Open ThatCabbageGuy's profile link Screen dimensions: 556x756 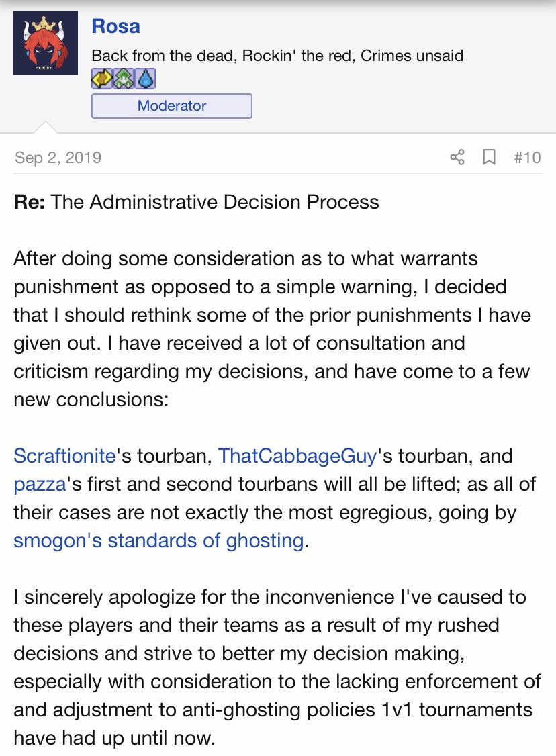tap(297, 456)
